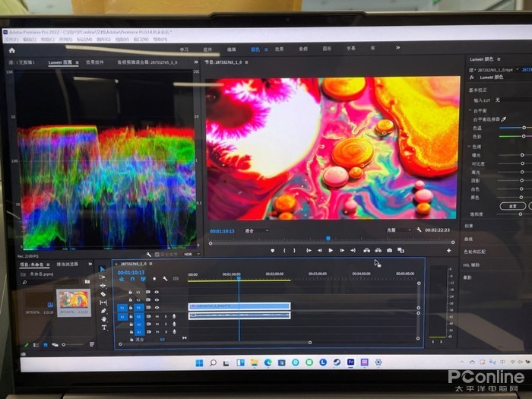This screenshot has width=532, height=399.
Task: Click the 重置 reset button in Lumetri
Action: point(513,206)
